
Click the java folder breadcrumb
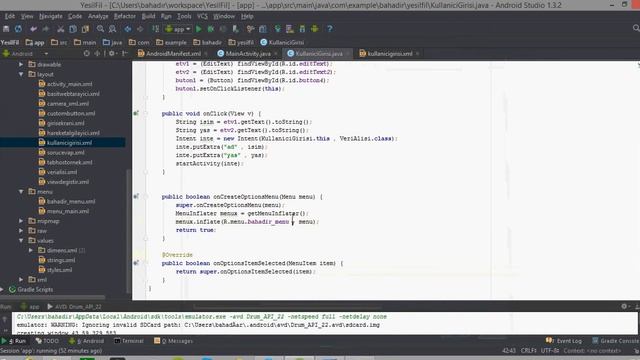click(113, 42)
